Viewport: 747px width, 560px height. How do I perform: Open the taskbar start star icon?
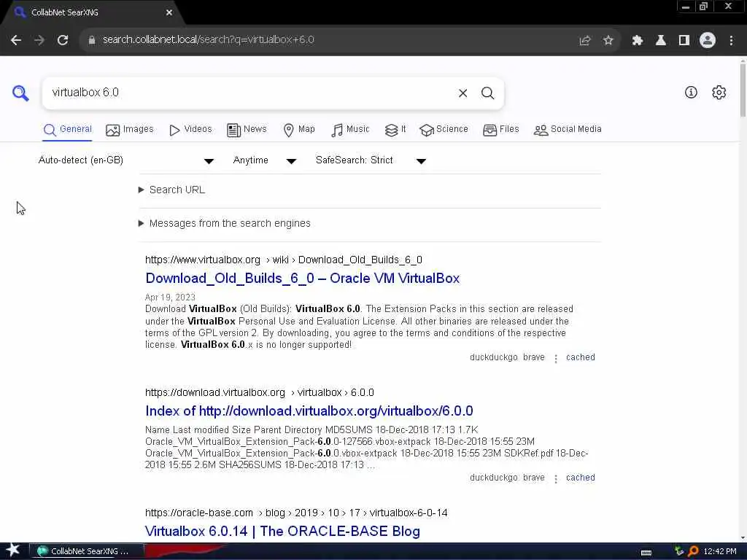tap(13, 551)
